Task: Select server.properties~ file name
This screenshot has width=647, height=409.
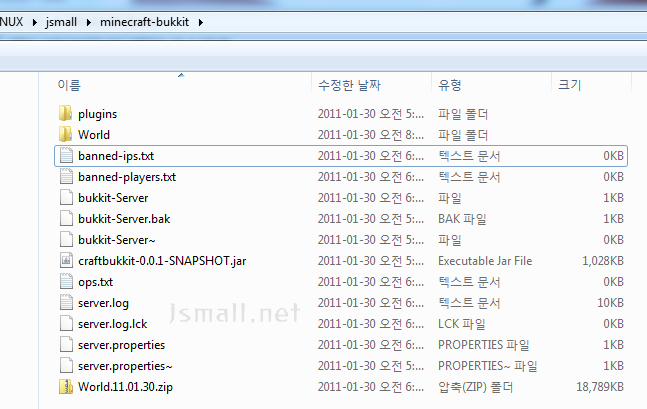Action: (125, 366)
